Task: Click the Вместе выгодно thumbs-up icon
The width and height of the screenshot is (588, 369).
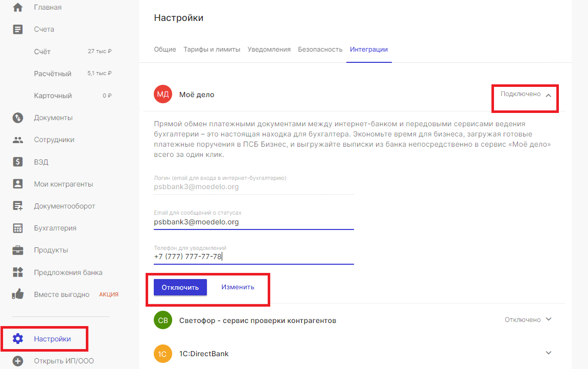Action: 18,294
